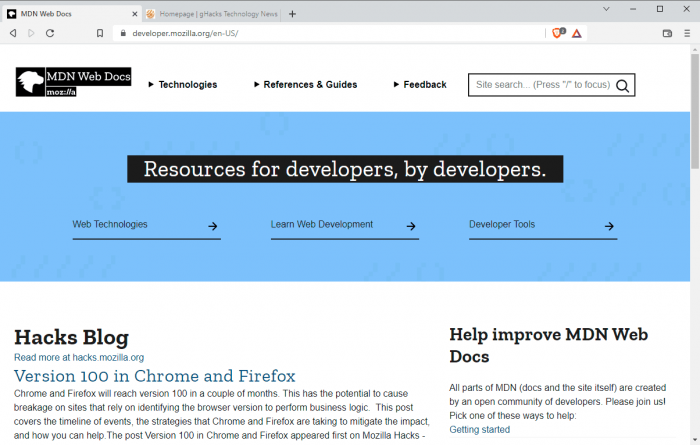Click the Brave Rewards triangle icon
The height and width of the screenshot is (445, 700).
pos(577,33)
